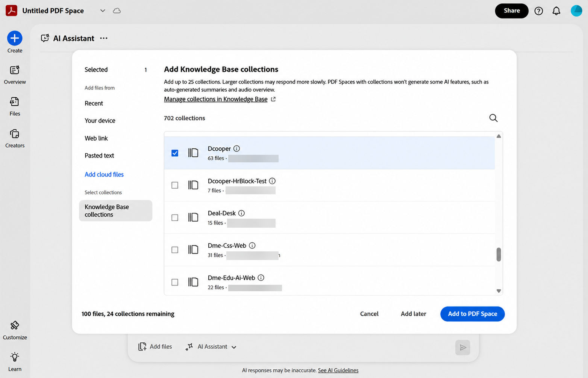Click the Add cloud files link
Image resolution: width=588 pixels, height=378 pixels.
coord(104,174)
